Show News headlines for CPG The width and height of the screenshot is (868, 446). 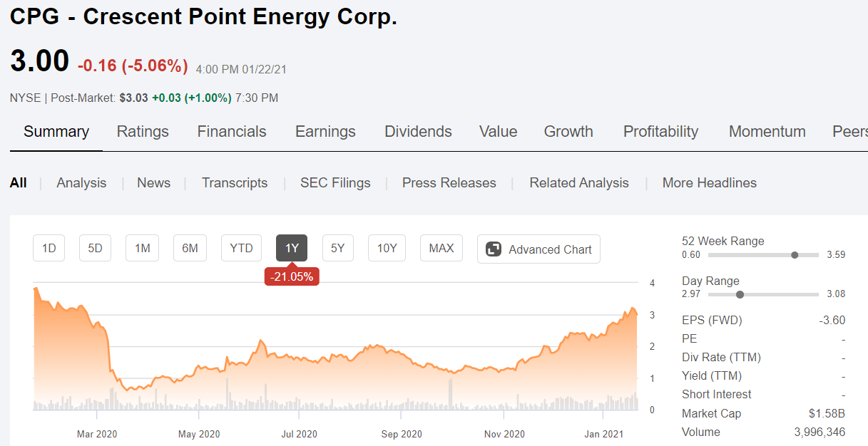click(x=153, y=182)
